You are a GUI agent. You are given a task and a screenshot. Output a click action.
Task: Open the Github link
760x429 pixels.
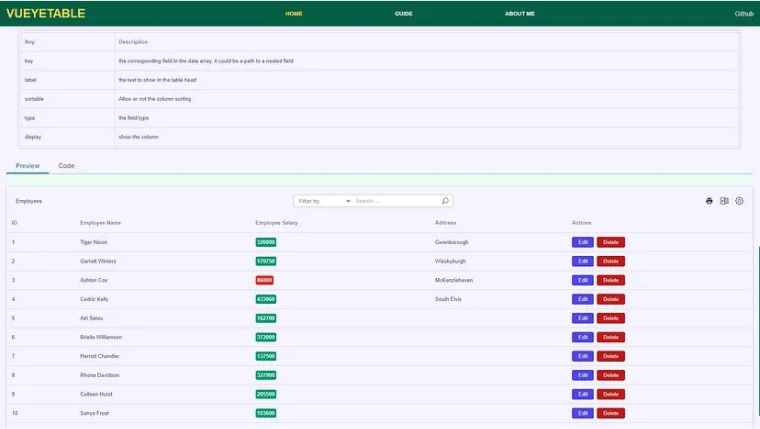[744, 14]
